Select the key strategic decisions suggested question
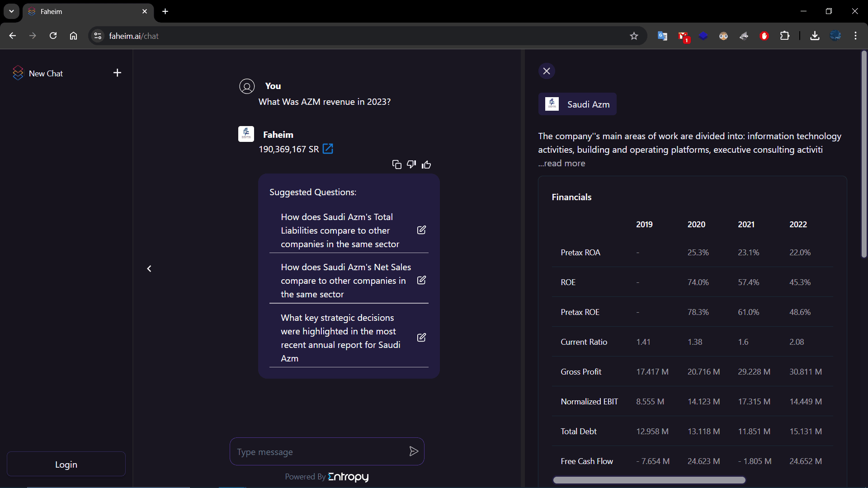 tap(340, 338)
